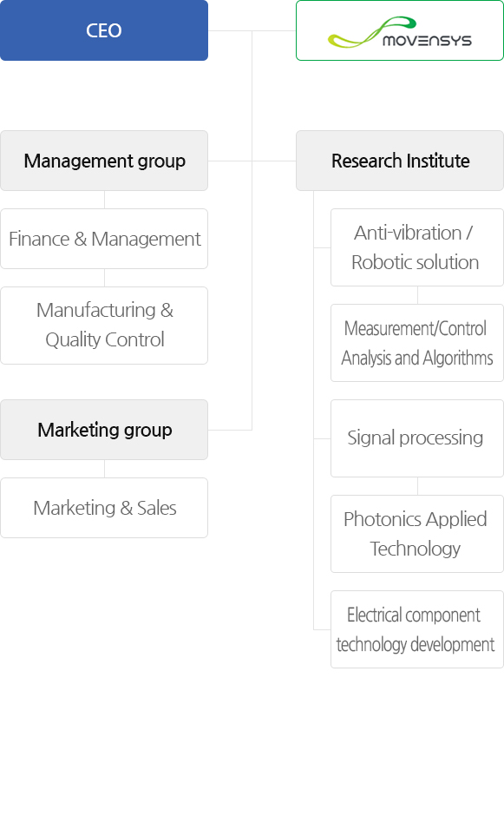Viewport: 504px width, 816px height.
Task: Select the Marketing group header
Action: (104, 430)
